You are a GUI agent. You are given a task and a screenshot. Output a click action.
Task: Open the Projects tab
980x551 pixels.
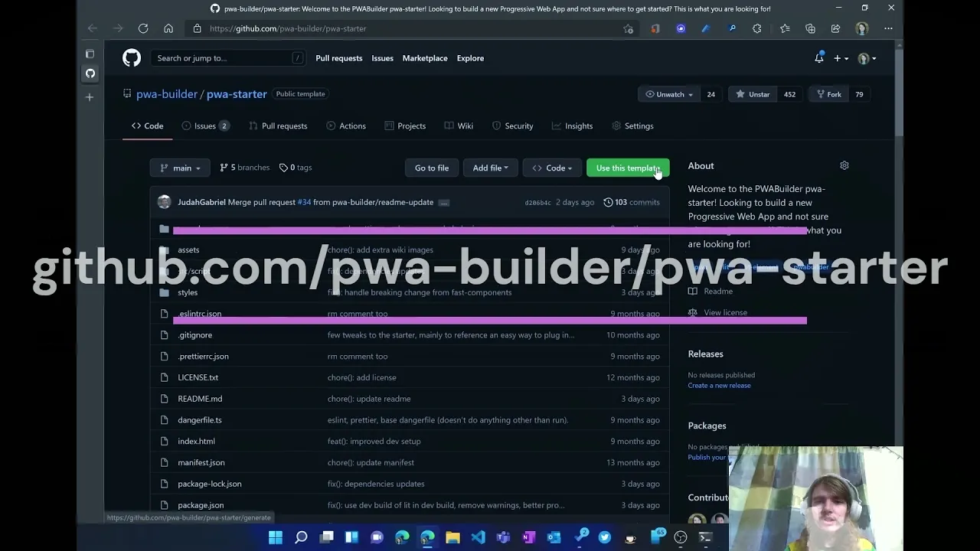(405, 126)
